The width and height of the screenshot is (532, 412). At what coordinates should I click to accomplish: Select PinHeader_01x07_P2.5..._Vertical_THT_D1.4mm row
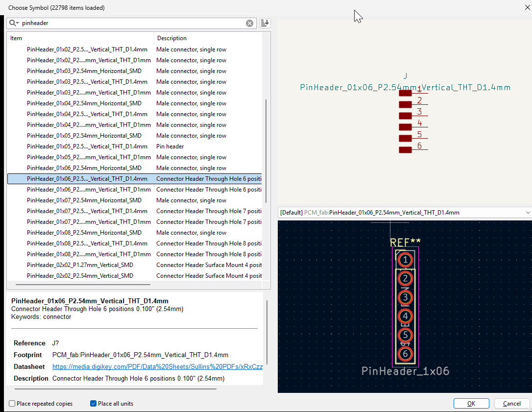134,211
